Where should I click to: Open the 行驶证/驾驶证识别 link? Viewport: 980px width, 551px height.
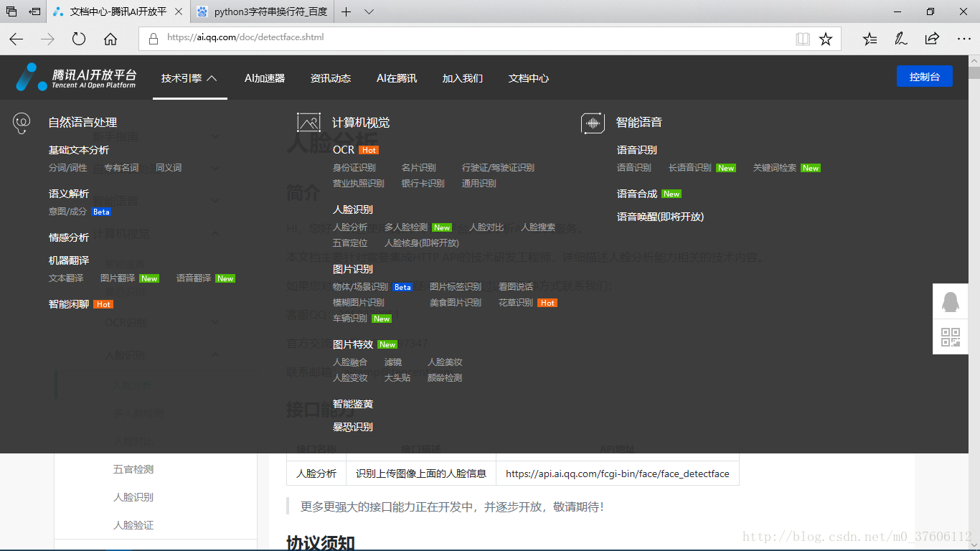(498, 168)
